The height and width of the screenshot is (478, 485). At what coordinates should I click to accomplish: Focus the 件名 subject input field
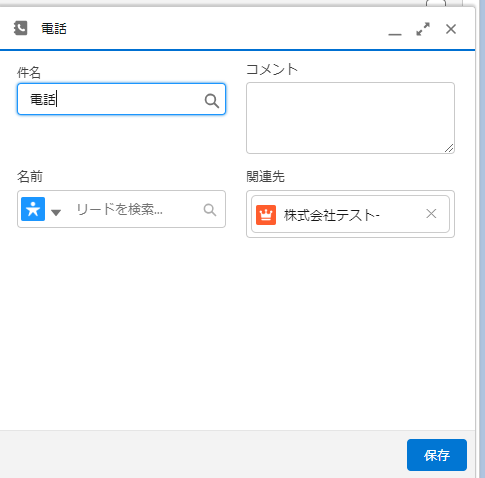(x=121, y=99)
